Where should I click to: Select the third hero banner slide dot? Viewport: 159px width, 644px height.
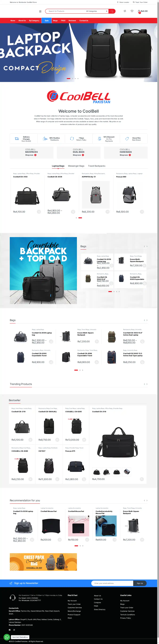(75, 78)
